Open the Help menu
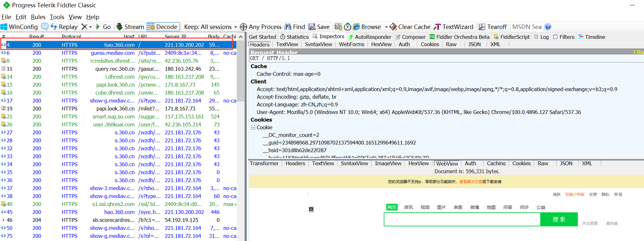The image size is (644, 241). tap(93, 17)
